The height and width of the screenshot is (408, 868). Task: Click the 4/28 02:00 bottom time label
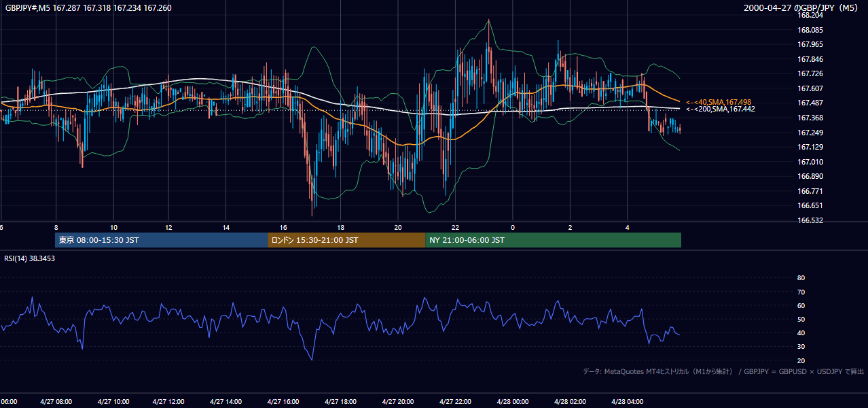[x=569, y=401]
